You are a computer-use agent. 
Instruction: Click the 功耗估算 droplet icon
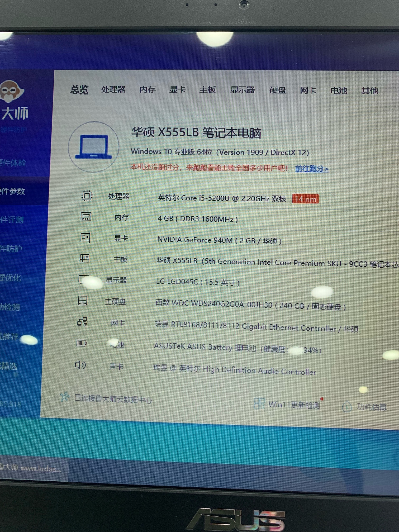347,406
